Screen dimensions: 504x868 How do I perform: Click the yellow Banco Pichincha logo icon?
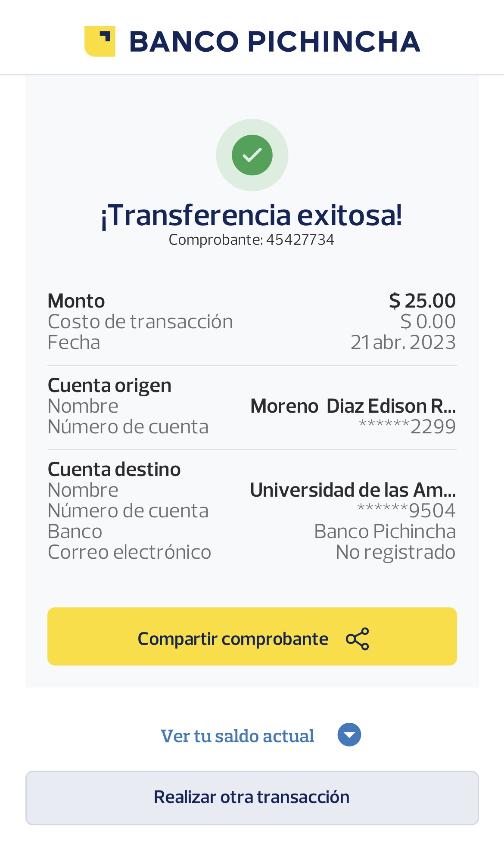[100, 41]
